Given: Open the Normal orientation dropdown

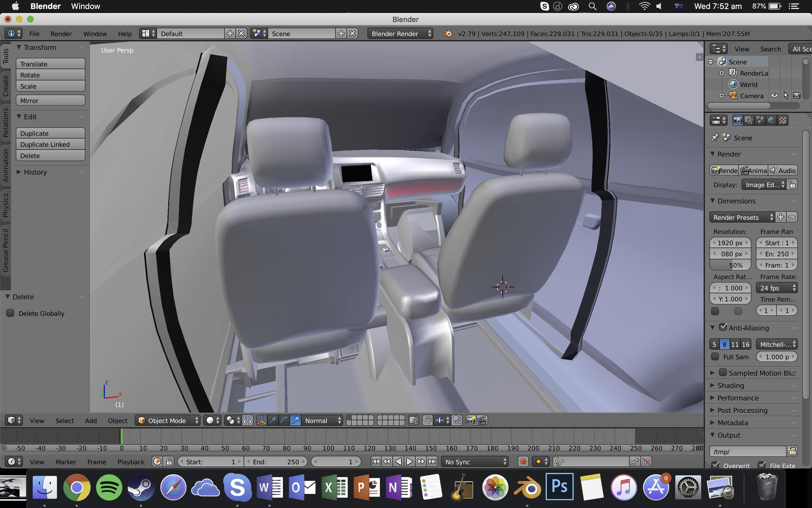Looking at the screenshot, I should pyautogui.click(x=322, y=420).
